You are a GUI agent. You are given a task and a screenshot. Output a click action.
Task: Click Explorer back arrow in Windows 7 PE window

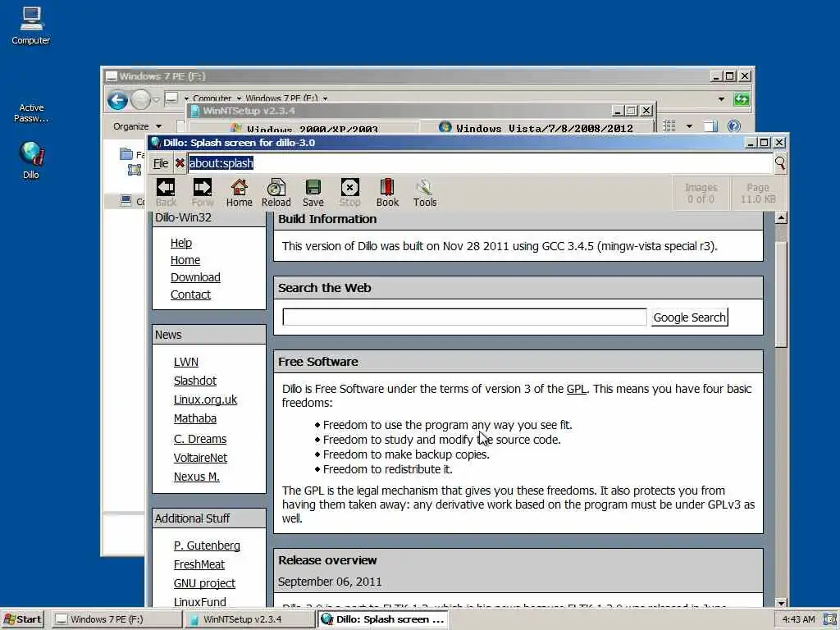coord(117,99)
